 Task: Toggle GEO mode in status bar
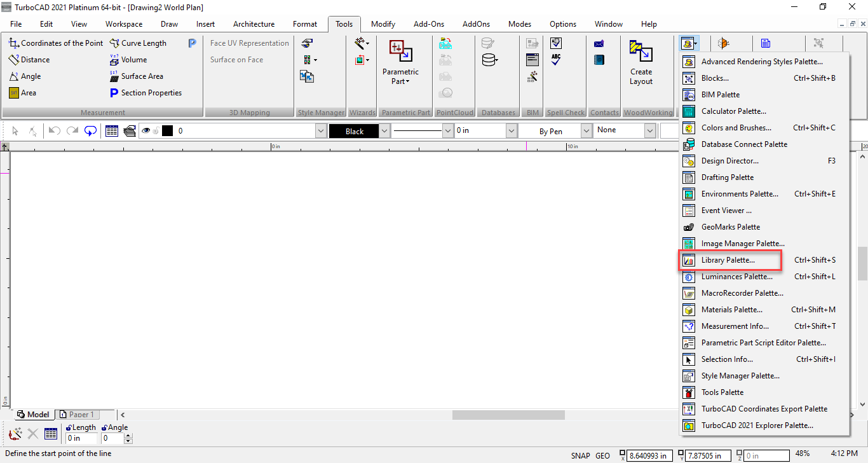point(602,455)
